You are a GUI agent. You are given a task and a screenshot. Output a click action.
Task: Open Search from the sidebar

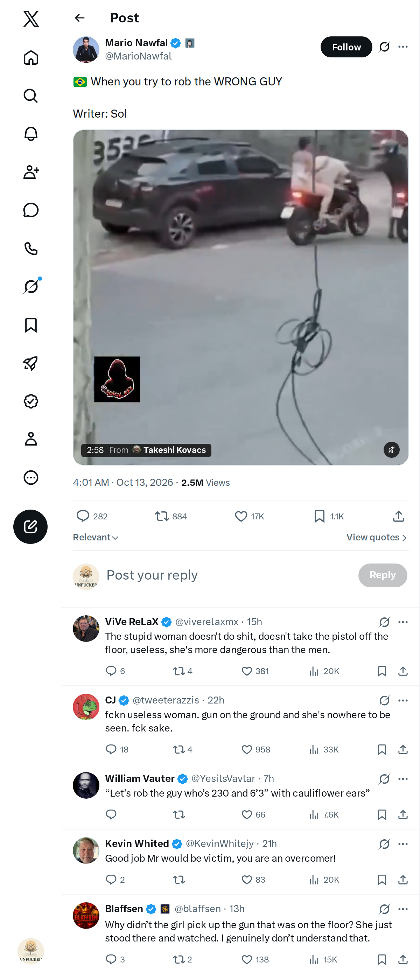click(x=31, y=96)
